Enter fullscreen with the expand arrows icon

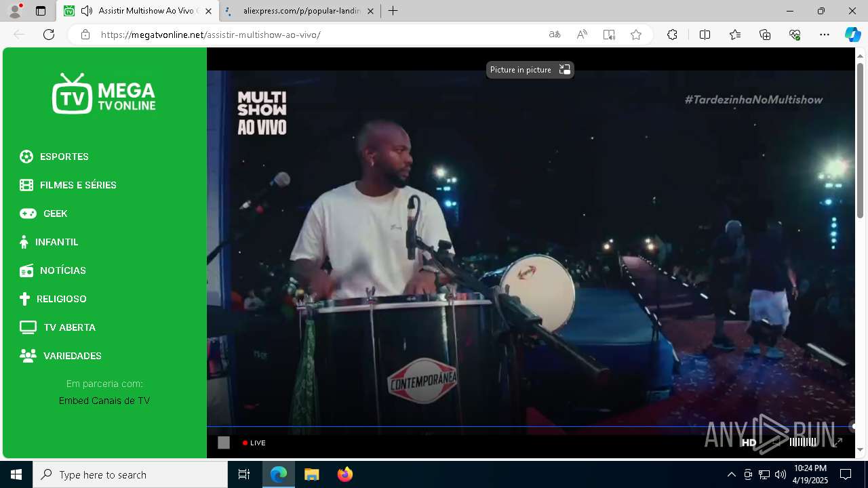[x=837, y=442]
